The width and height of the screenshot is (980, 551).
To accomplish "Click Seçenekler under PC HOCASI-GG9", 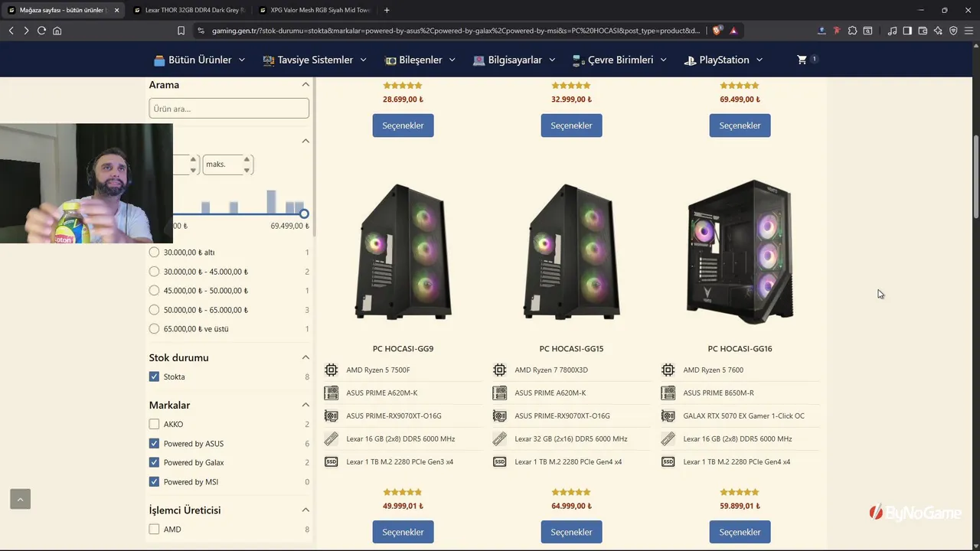I will pyautogui.click(x=403, y=532).
